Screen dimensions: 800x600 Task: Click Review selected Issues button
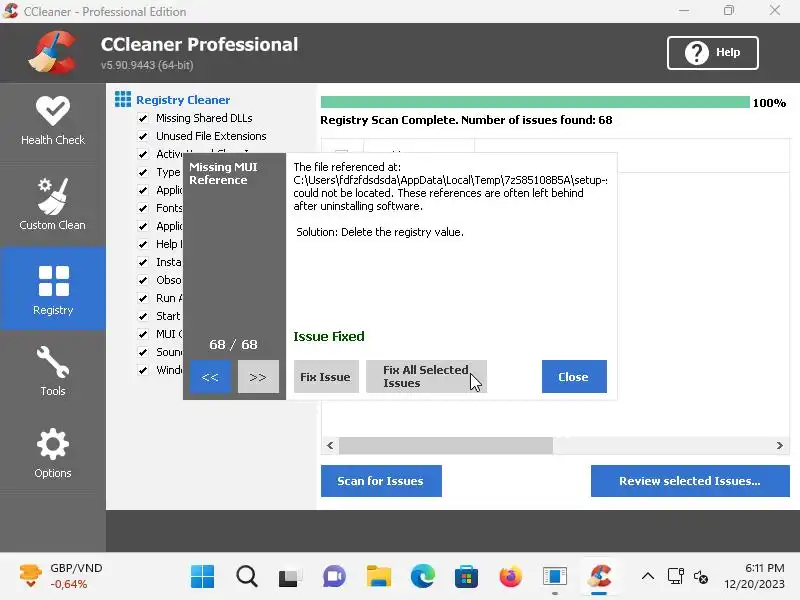click(x=690, y=481)
